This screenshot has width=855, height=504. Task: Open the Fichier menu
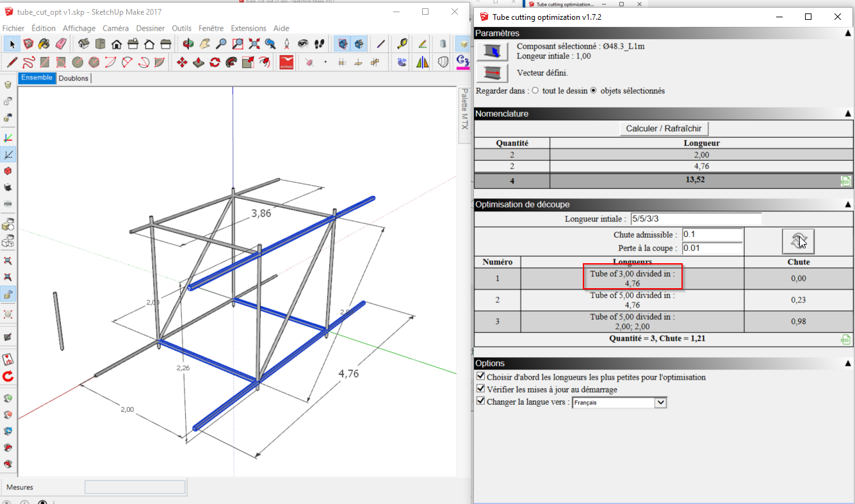13,28
